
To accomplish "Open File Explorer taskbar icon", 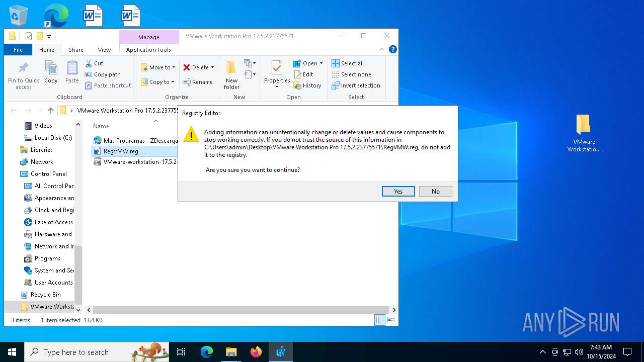I will [x=231, y=352].
